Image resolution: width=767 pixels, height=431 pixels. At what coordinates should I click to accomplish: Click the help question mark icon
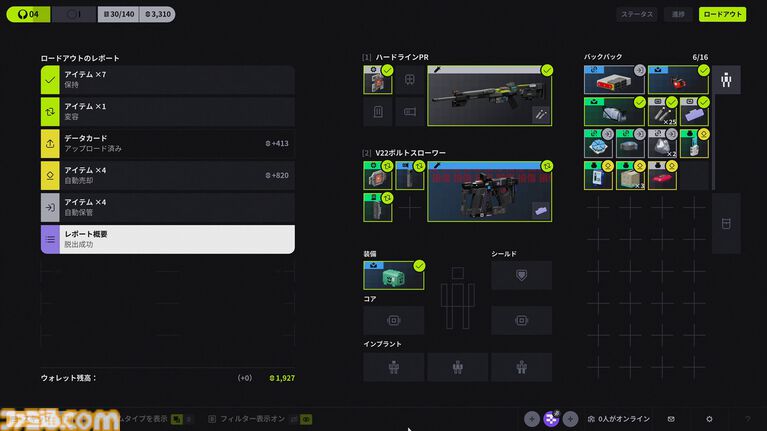coord(747,419)
